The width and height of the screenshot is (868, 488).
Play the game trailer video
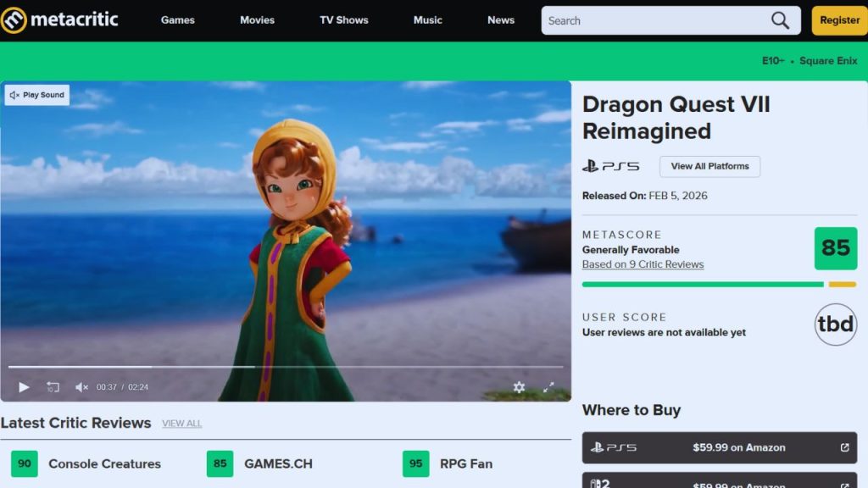coord(24,387)
